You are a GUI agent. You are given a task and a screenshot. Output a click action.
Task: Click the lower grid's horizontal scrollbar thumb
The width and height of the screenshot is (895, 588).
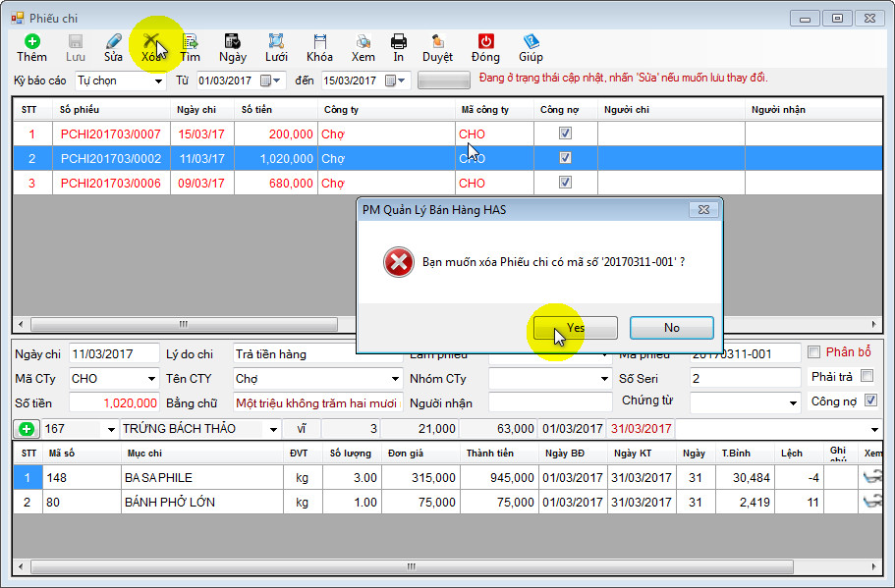[412, 567]
